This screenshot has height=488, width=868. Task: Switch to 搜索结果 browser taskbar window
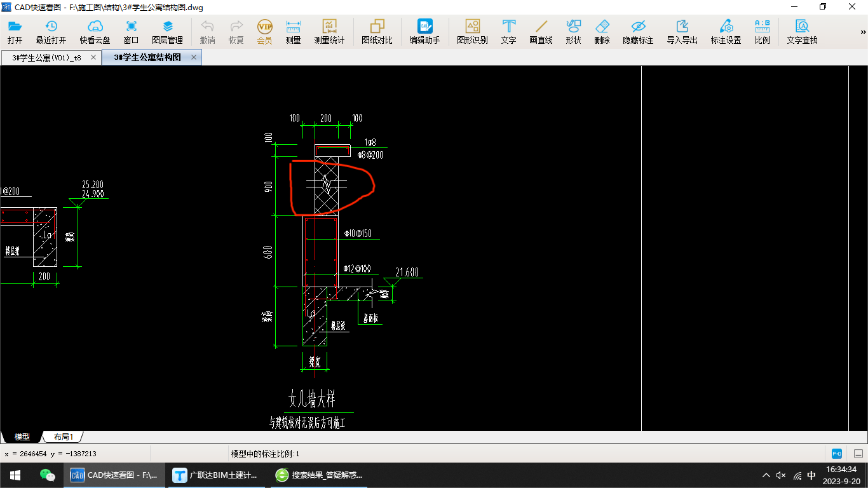click(x=319, y=475)
